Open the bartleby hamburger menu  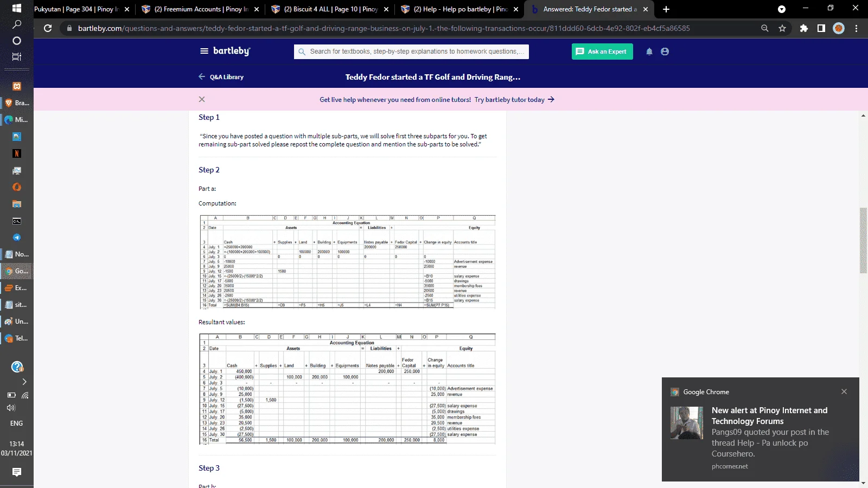pyautogui.click(x=204, y=51)
